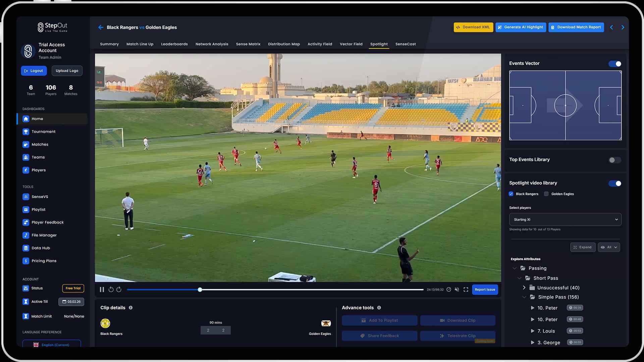Pause the match video

click(x=102, y=290)
